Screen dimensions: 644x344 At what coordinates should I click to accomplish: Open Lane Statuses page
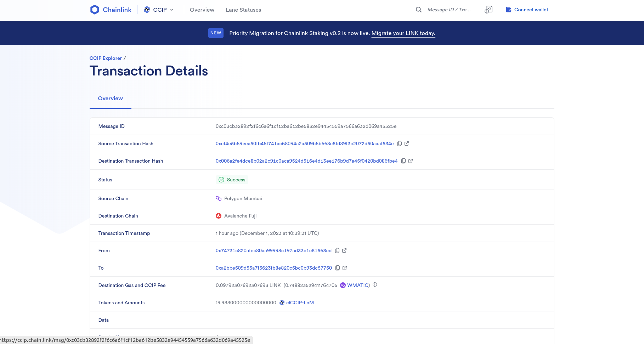[x=243, y=10]
